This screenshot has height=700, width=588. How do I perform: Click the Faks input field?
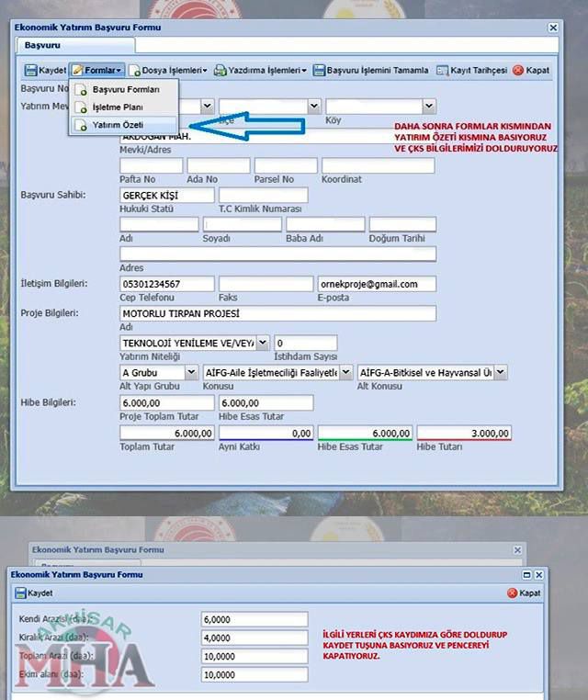point(266,284)
